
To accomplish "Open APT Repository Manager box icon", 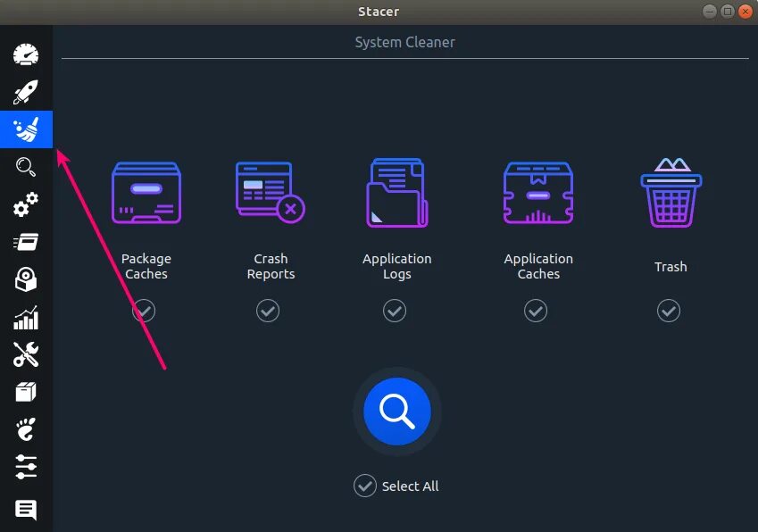I will 26,392.
